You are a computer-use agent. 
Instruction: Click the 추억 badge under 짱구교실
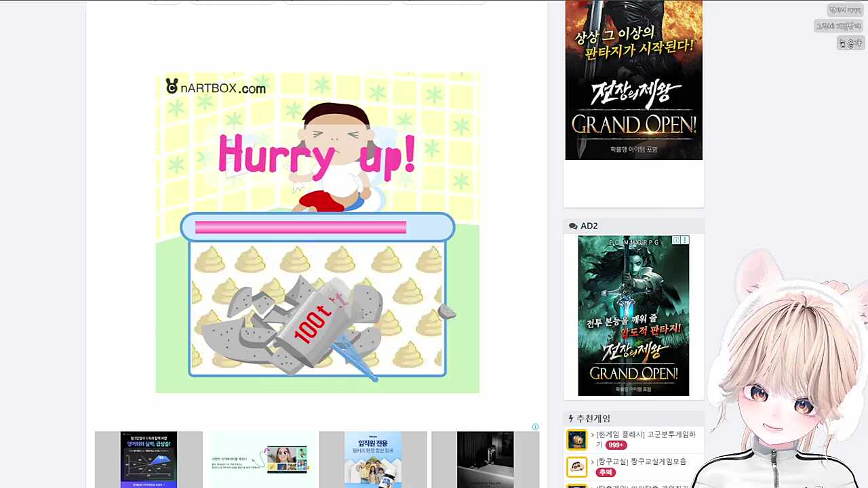coord(605,472)
